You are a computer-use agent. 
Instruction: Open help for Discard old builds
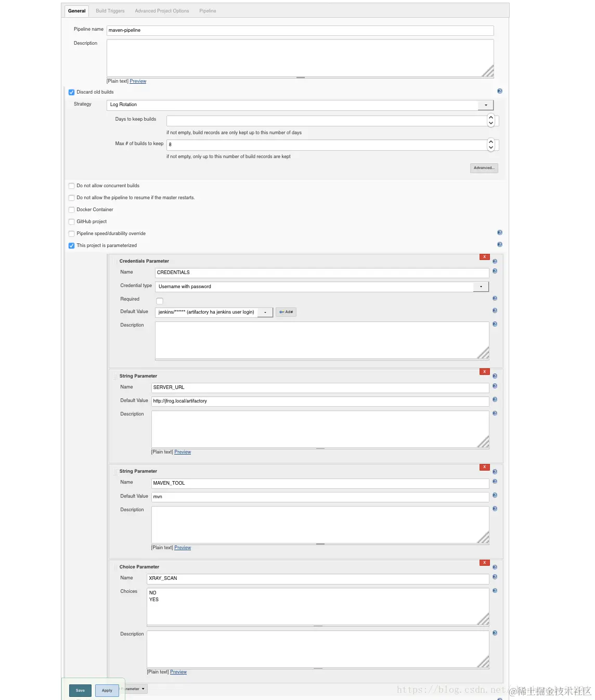(499, 91)
